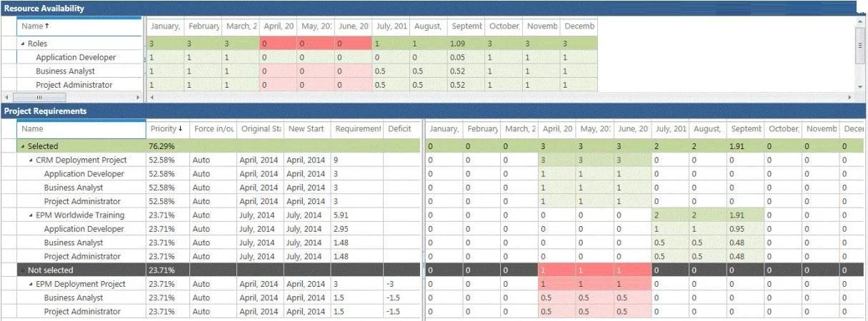Select Business Analyst under CRM Deployment Project
This screenshot has width=868, height=321.
pos(74,188)
